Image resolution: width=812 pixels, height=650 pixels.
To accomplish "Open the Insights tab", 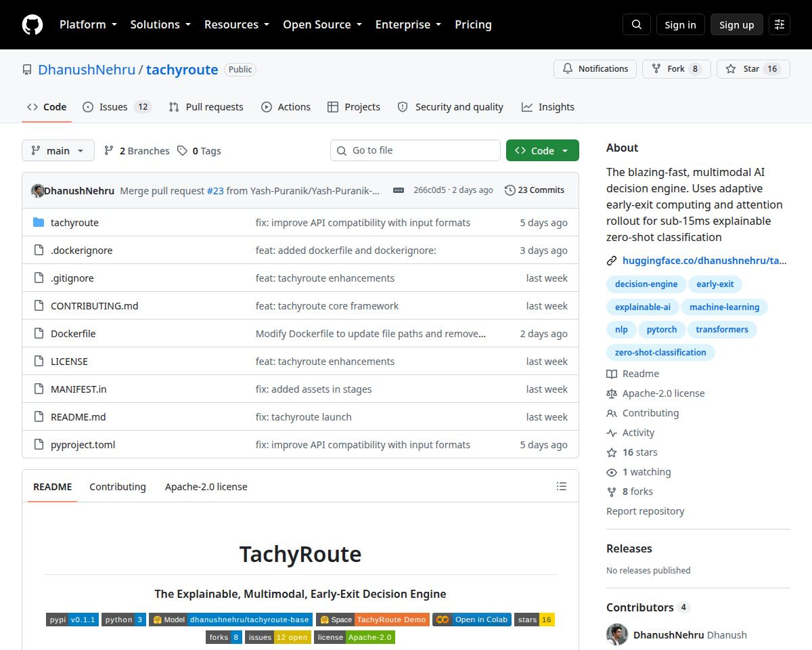I will pyautogui.click(x=548, y=107).
